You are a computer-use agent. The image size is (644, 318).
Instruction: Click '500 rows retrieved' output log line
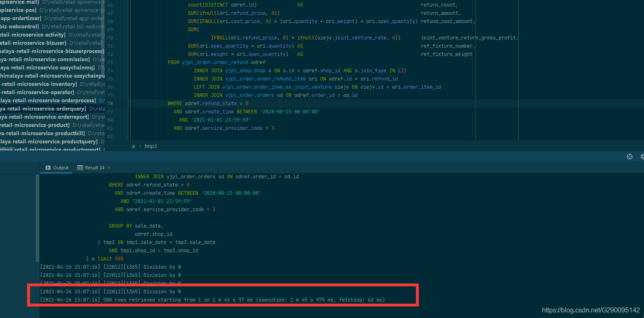pyautogui.click(x=212, y=300)
